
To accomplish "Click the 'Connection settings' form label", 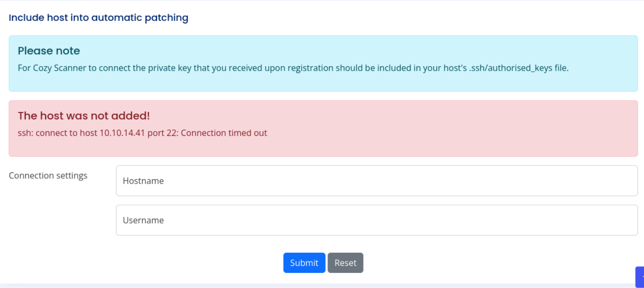I will tap(48, 175).
